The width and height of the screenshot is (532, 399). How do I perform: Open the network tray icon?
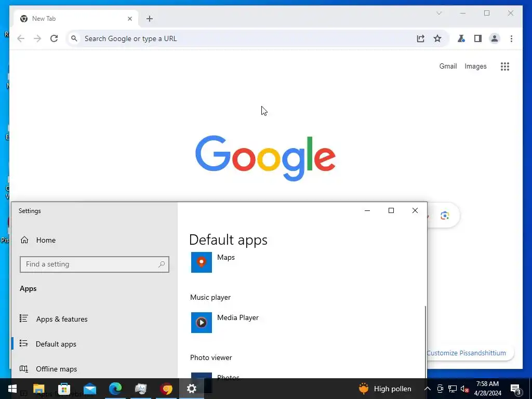[x=453, y=389]
